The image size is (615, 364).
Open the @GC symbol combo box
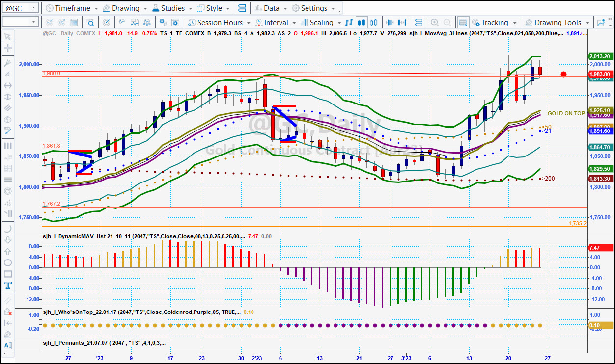pyautogui.click(x=20, y=8)
